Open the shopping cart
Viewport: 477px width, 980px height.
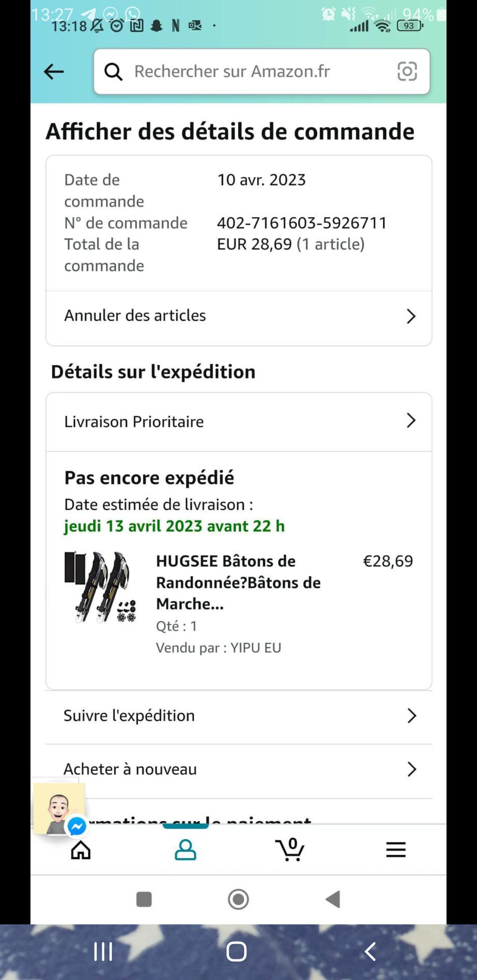pos(290,849)
